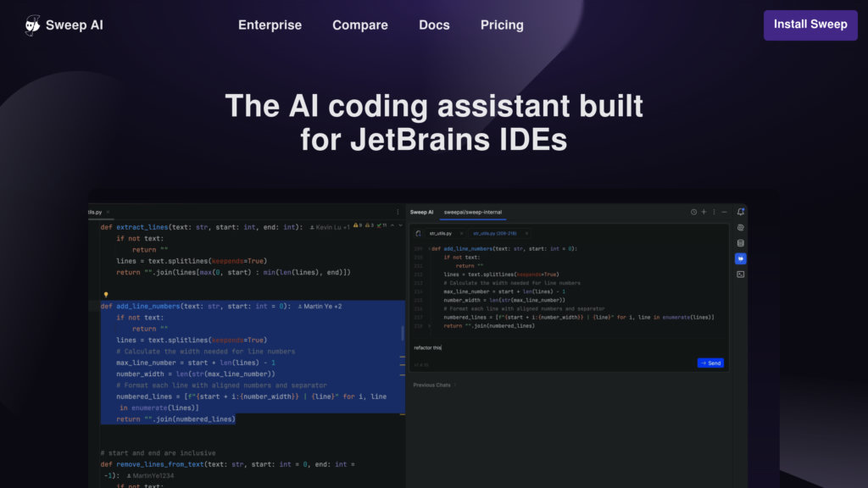Minimize the Sweep AI tool panel
Viewport: 868px width, 488px height.
pyautogui.click(x=725, y=212)
